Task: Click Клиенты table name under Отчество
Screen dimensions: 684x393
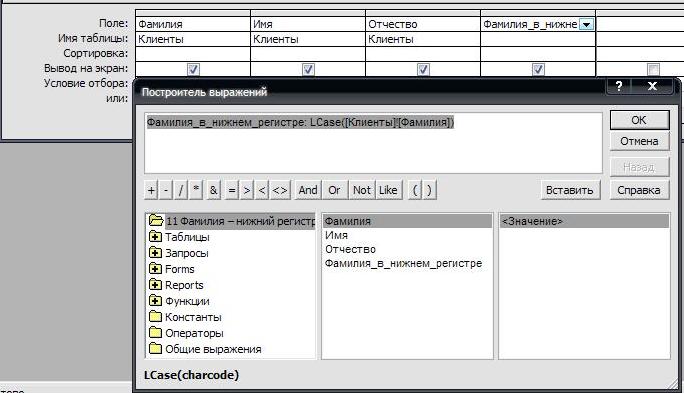Action: click(x=423, y=39)
